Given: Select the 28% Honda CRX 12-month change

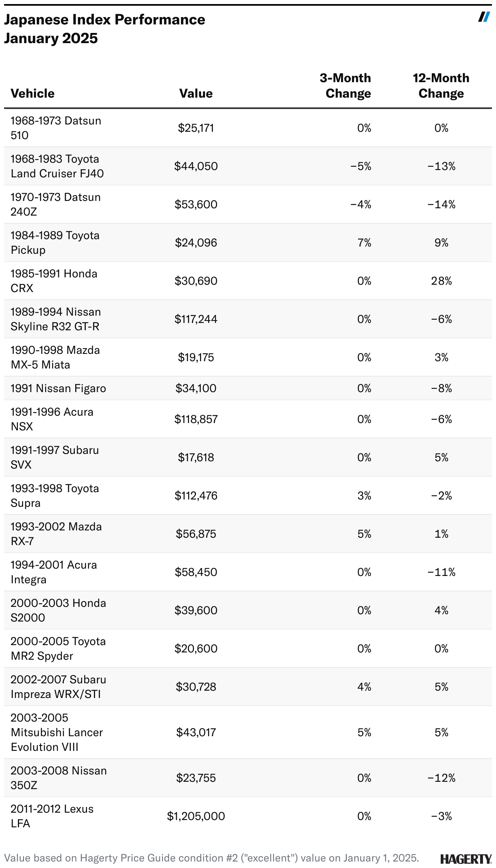Looking at the screenshot, I should tap(442, 281).
